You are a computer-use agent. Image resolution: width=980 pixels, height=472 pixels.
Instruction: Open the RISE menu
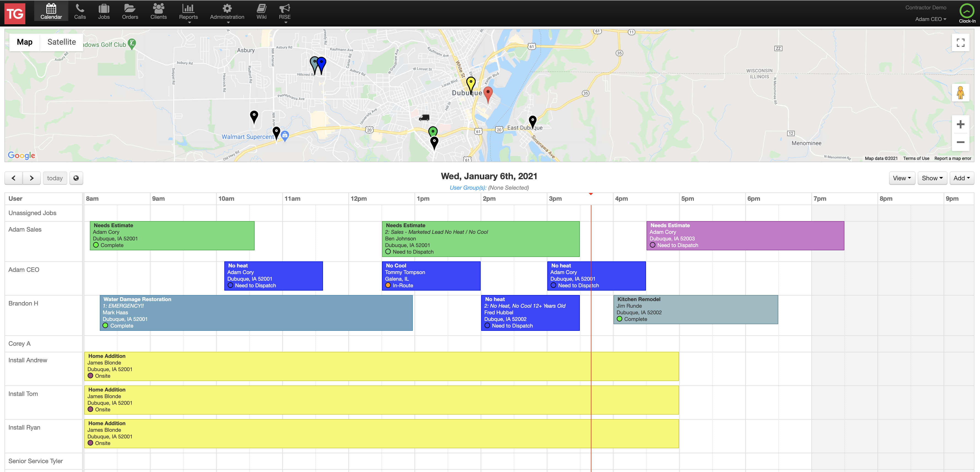tap(285, 13)
